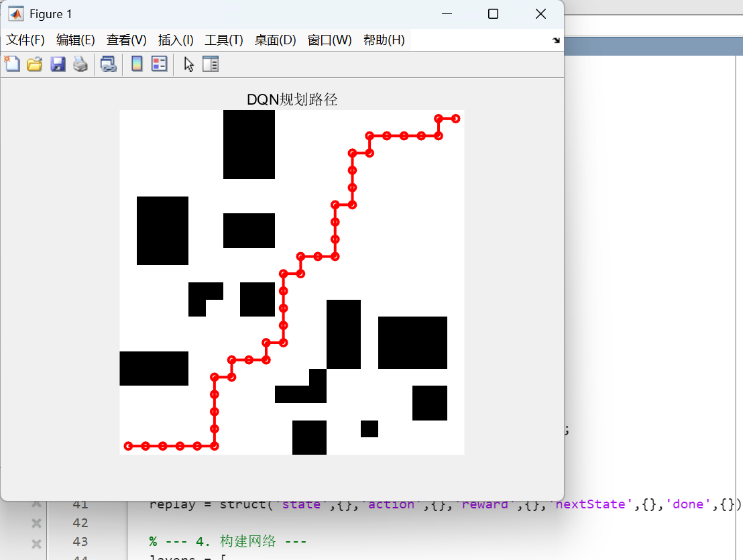The width and height of the screenshot is (743, 560).
Task: Open a file with the folder icon
Action: coord(34,64)
